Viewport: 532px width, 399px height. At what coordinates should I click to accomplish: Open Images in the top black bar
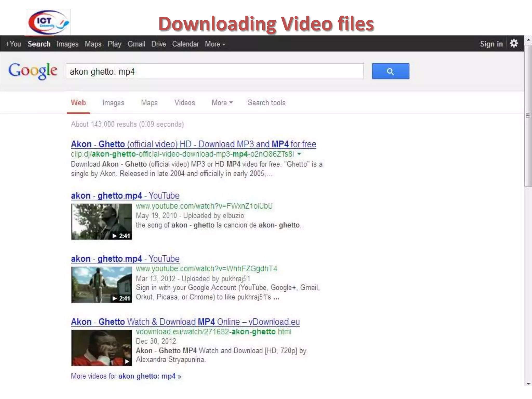[68, 44]
